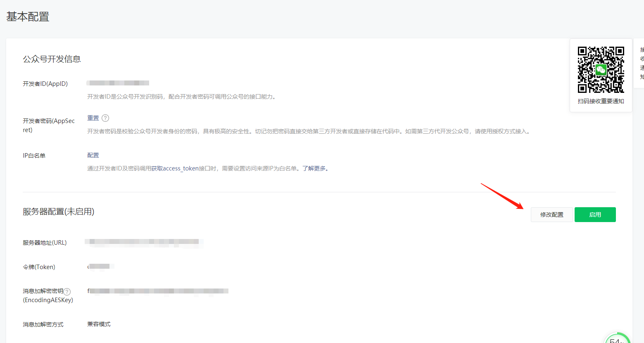Click the 重置 link for AppSecret

tap(93, 118)
